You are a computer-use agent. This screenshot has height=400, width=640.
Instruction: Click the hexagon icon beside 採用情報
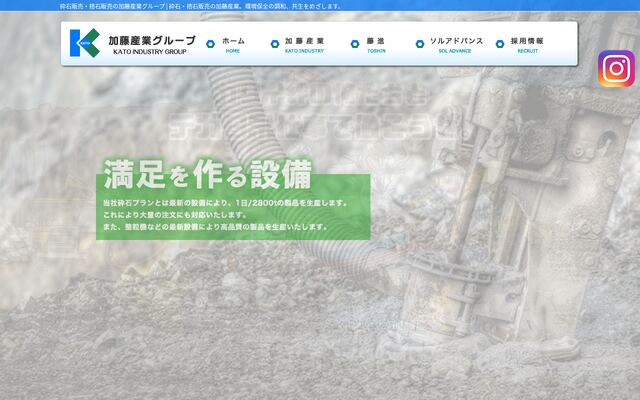pos(500,44)
